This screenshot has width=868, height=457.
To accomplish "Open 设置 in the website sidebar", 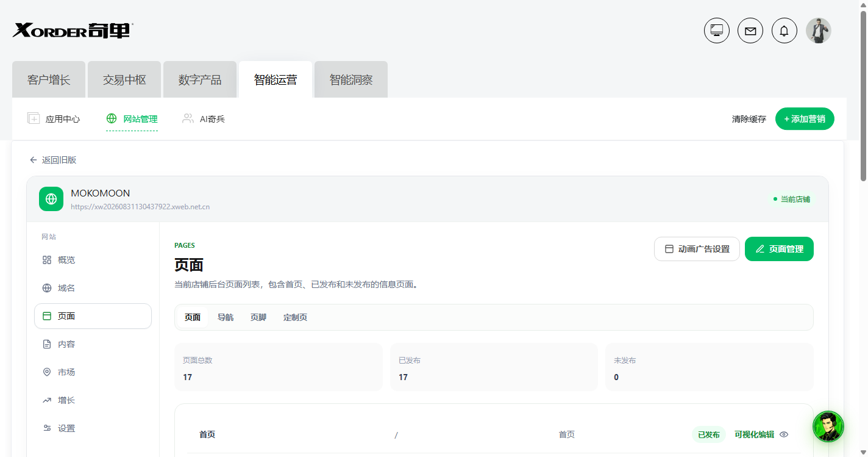I will coord(93,428).
